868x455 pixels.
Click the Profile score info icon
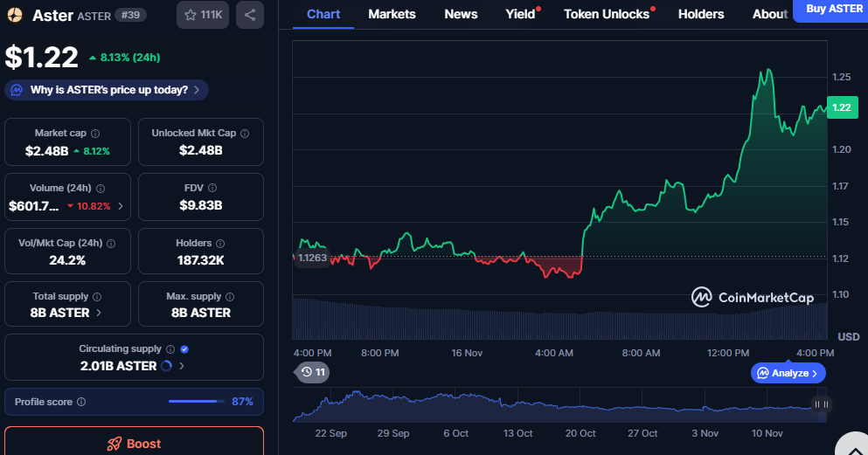click(81, 402)
